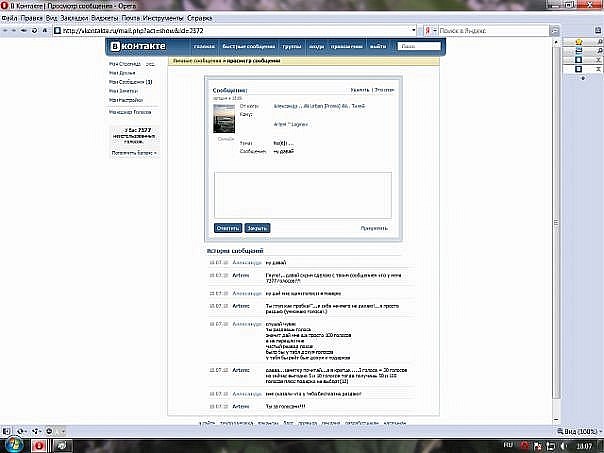This screenshot has width=604, height=453.
Task: Click Удалить link in message header
Action: 360,90
